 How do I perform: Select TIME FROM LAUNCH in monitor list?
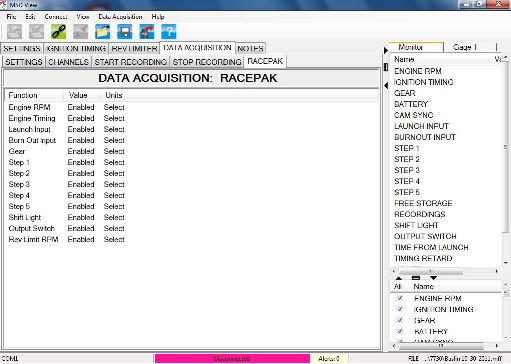point(431,247)
